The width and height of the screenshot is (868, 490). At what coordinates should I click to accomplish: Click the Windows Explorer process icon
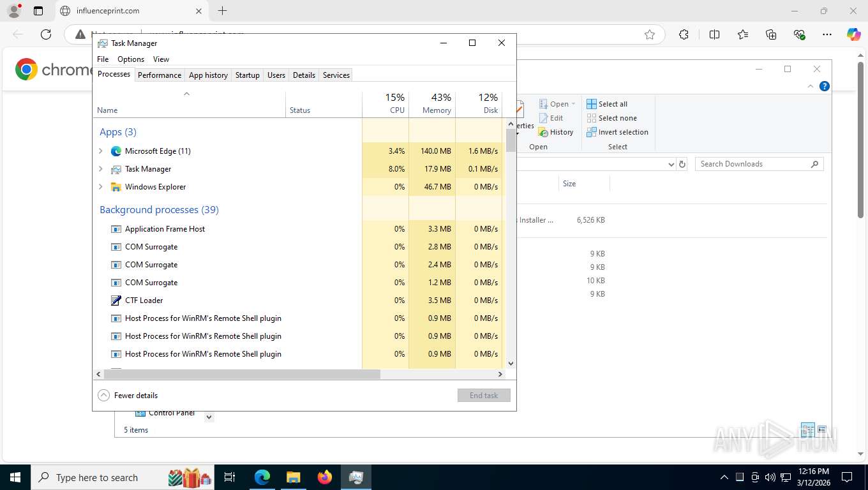pyautogui.click(x=116, y=187)
